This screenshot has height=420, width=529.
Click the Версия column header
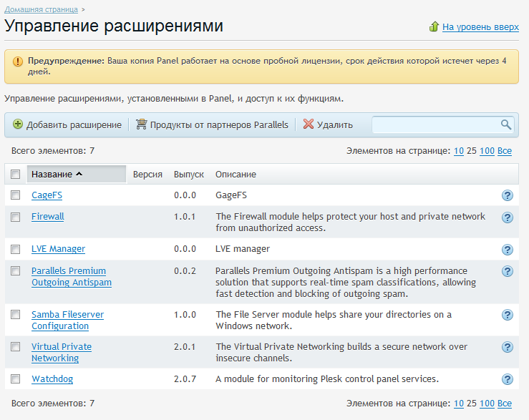point(147,175)
